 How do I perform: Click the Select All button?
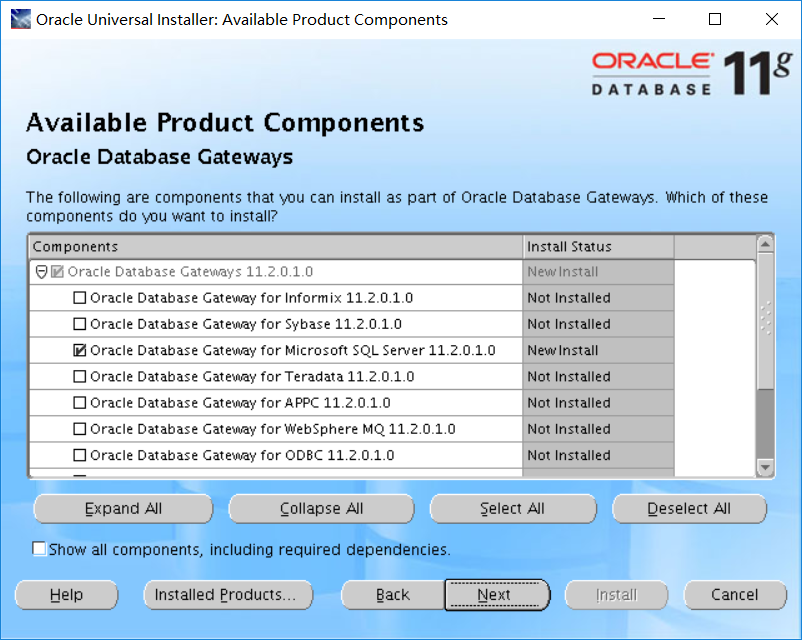pos(513,509)
